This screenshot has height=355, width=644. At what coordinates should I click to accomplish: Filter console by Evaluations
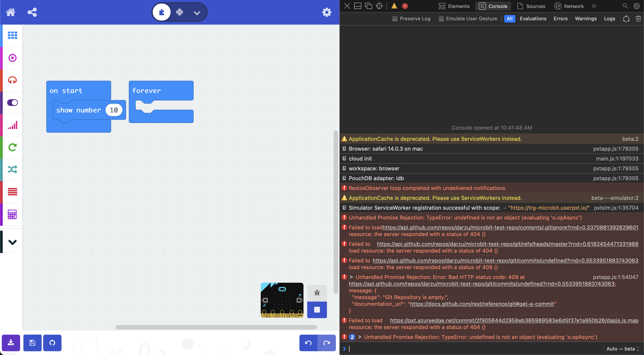click(x=533, y=19)
